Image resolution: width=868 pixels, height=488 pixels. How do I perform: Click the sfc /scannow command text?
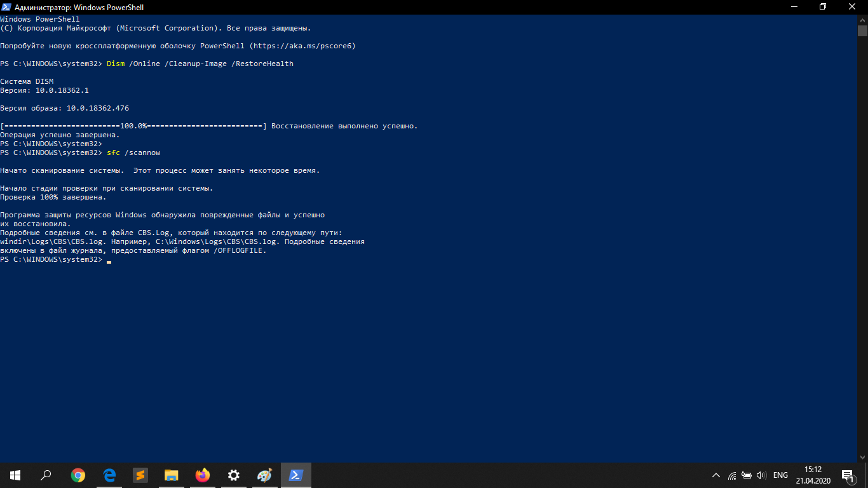click(133, 152)
